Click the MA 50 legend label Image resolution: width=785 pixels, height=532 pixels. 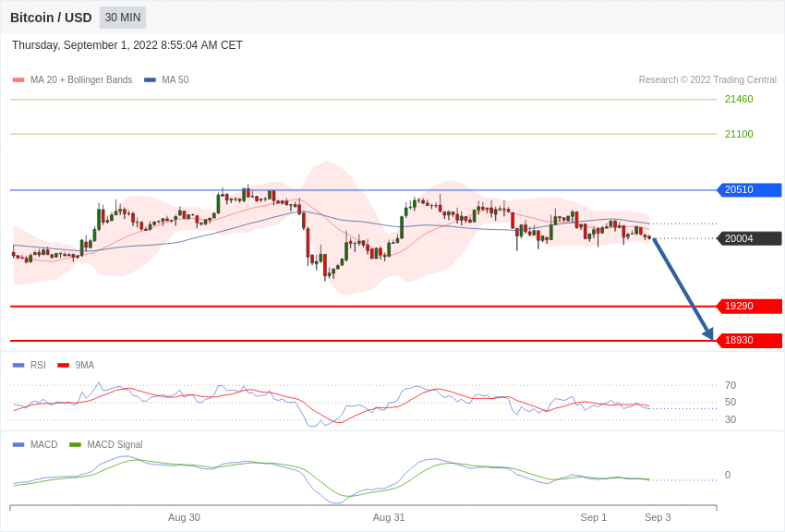tap(175, 79)
